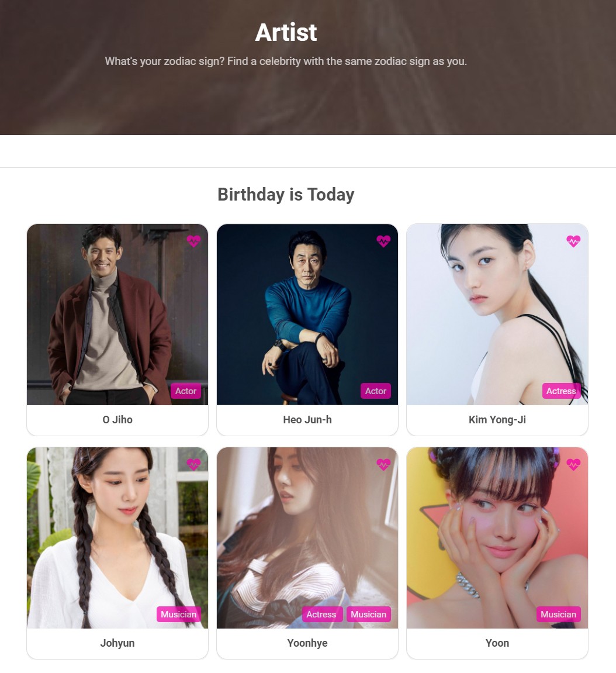Open Yoon's portrait thumbnail
Viewport: 616px width, 673px height.
(497, 538)
